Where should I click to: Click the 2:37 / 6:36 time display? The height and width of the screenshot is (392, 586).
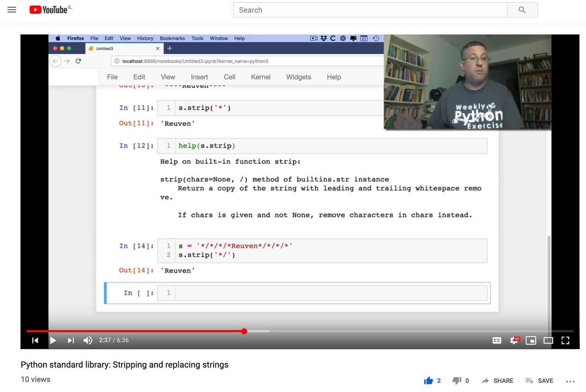(114, 340)
